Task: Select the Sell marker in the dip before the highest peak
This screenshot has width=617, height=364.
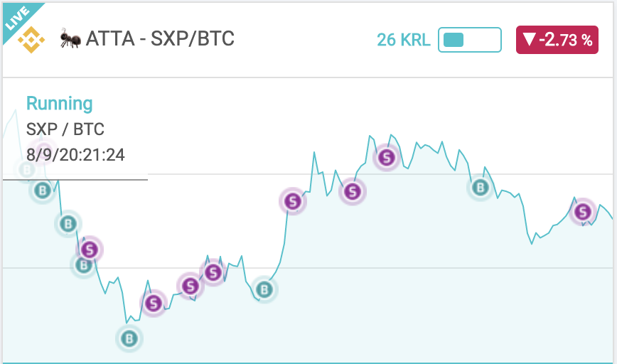Action: click(x=353, y=192)
